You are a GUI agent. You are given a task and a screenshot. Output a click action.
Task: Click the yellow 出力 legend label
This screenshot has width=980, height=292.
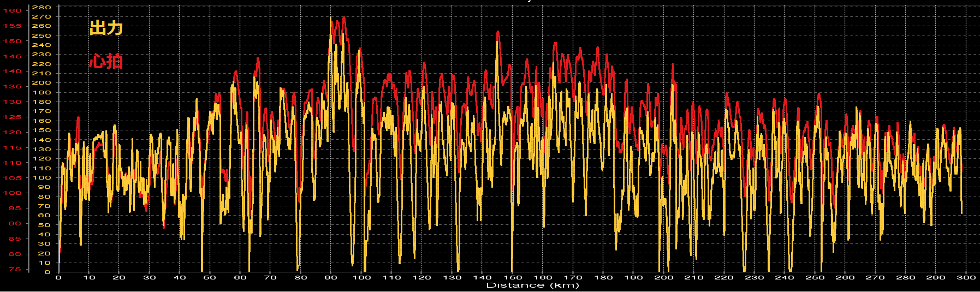pos(106,28)
